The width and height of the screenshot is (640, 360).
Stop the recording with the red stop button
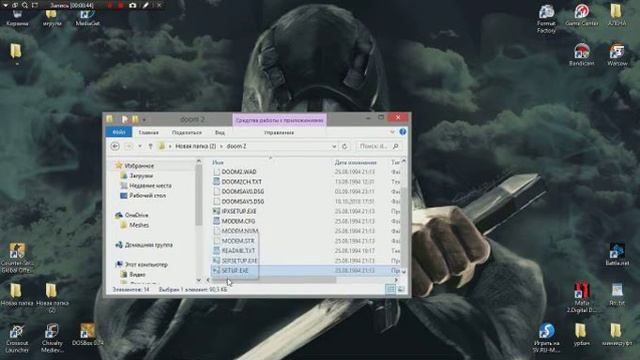(121, 5)
